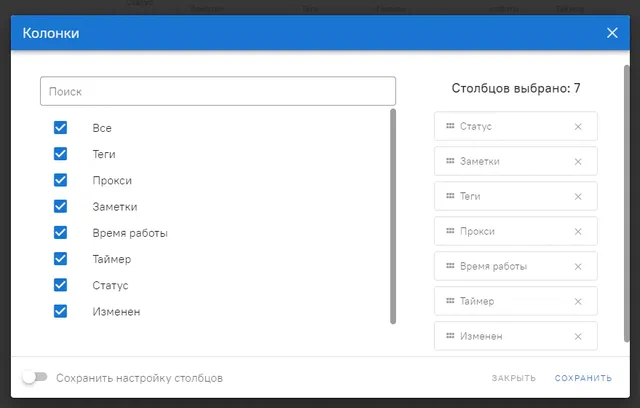Remove Время работы from selected columns
The width and height of the screenshot is (640, 408).
tap(578, 267)
